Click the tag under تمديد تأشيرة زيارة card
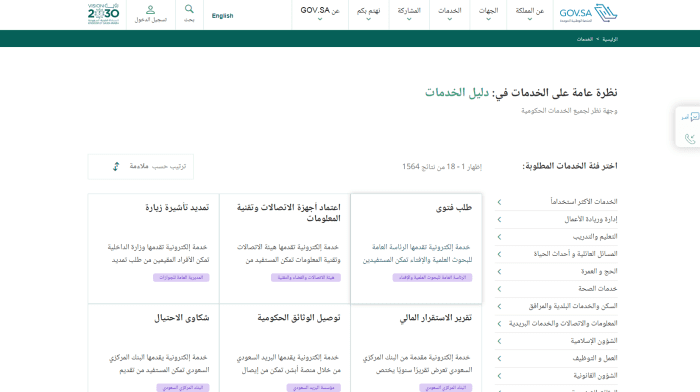Image resolution: width=700 pixels, height=392 pixels. pyautogui.click(x=181, y=278)
